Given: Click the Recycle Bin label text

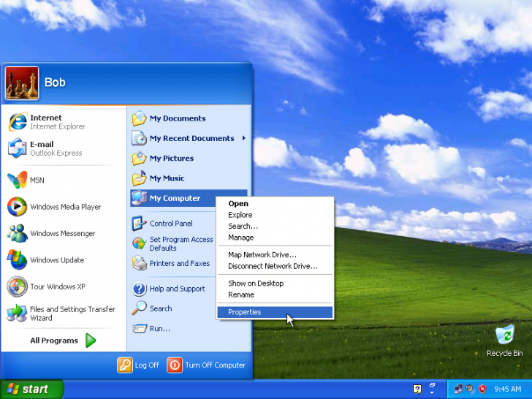Looking at the screenshot, I should [504, 353].
